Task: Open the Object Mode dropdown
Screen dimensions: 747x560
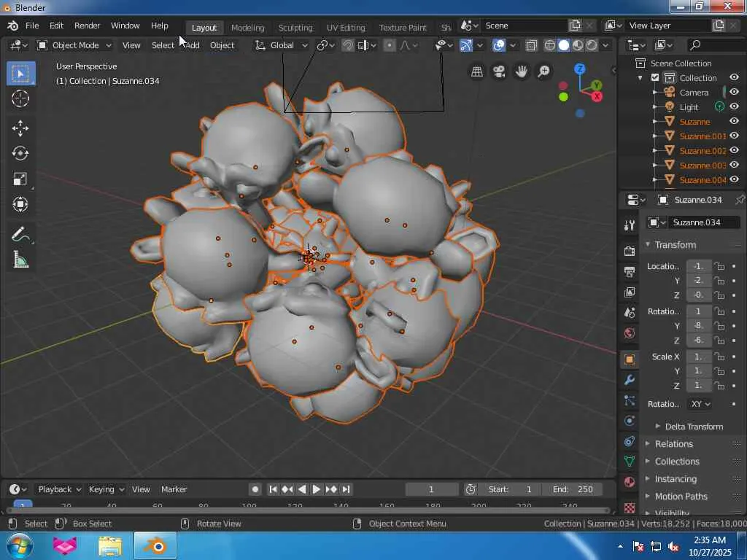Action: click(x=74, y=45)
